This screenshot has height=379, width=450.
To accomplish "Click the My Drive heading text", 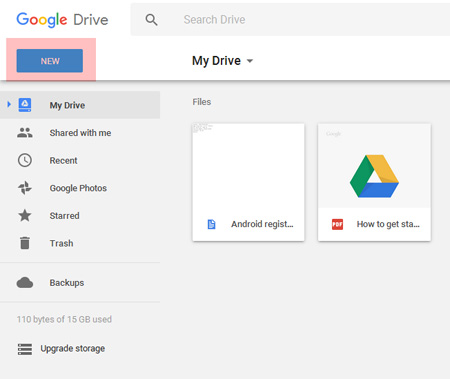I will coord(216,61).
